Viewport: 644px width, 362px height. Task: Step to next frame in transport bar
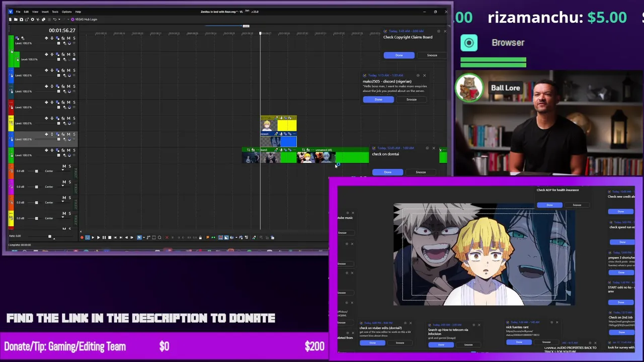point(132,237)
